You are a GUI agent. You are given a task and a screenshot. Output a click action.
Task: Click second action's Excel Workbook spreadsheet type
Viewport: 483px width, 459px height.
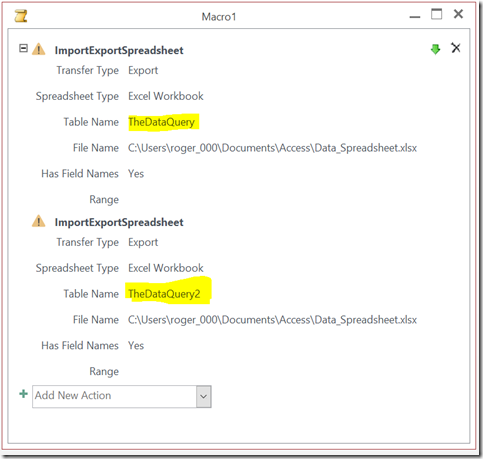[166, 268]
